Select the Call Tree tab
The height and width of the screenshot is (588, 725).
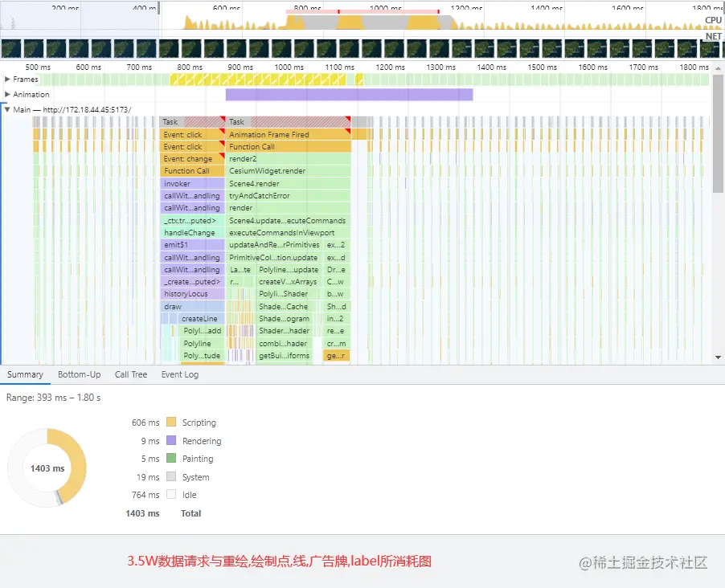click(130, 374)
